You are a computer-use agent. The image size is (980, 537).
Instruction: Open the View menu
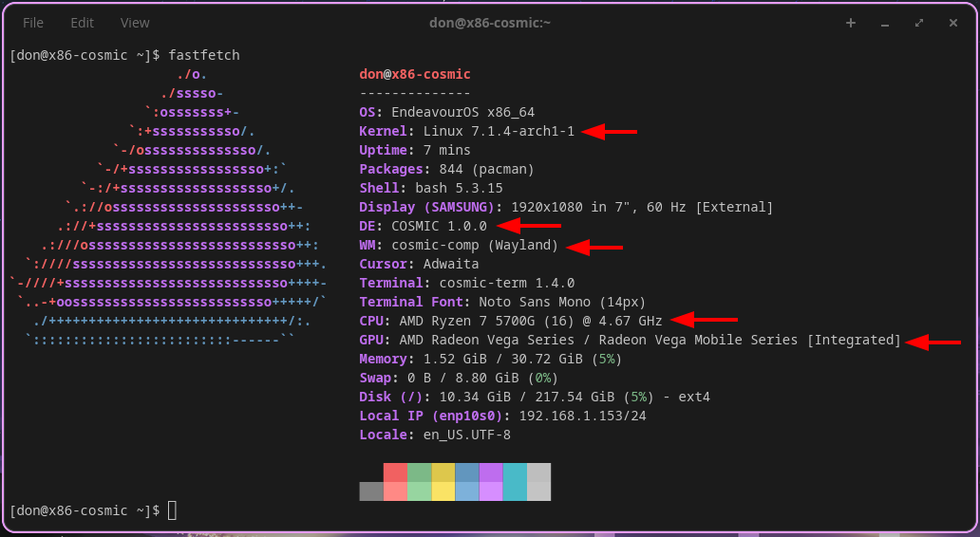[x=135, y=23]
